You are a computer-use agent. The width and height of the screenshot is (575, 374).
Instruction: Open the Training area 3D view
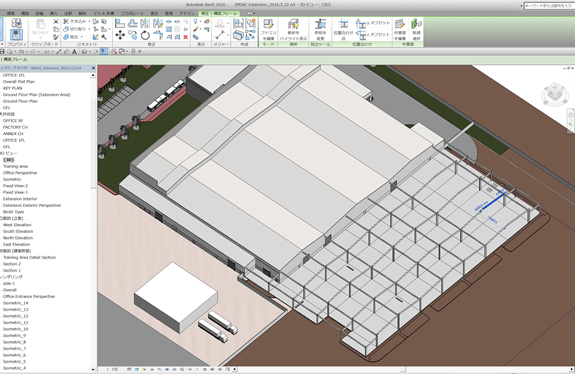(15, 166)
